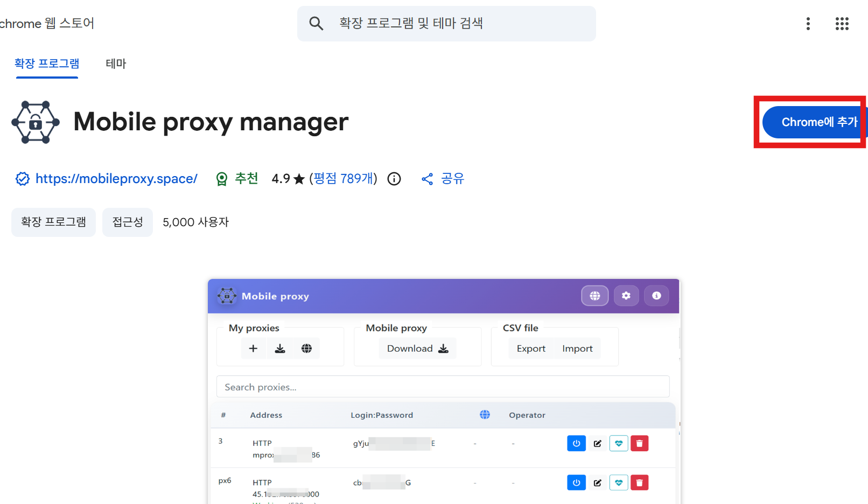Screen dimensions: 868x504
Task: Click the plus icon under My proxies
Action: click(253, 348)
